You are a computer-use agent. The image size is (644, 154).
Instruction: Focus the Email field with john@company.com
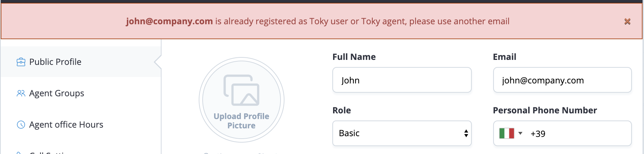[x=562, y=80]
